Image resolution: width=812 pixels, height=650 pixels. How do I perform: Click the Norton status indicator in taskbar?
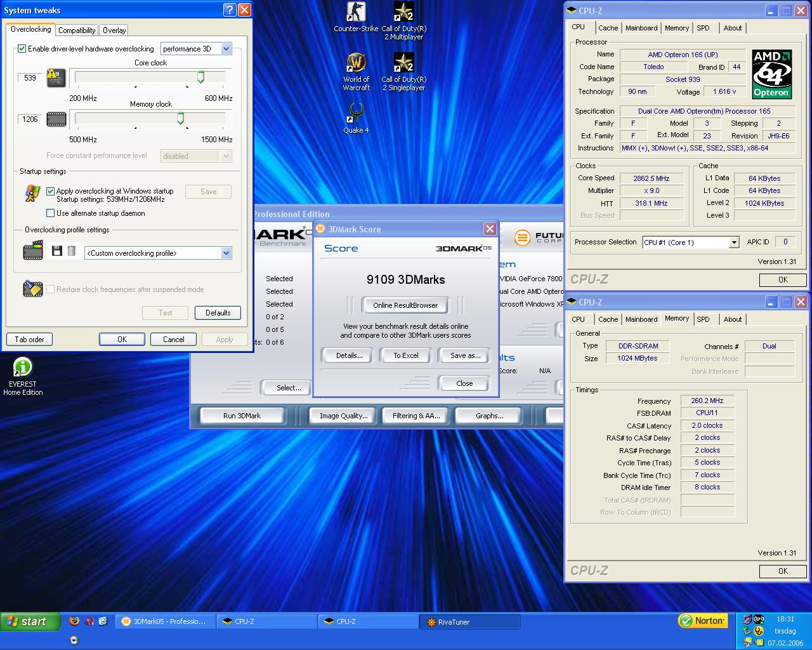tap(702, 621)
